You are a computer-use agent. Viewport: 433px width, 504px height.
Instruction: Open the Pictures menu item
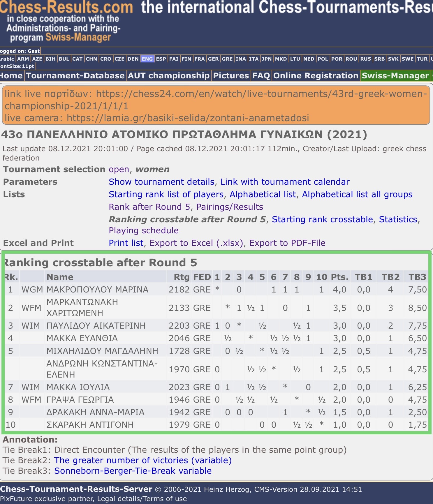231,76
